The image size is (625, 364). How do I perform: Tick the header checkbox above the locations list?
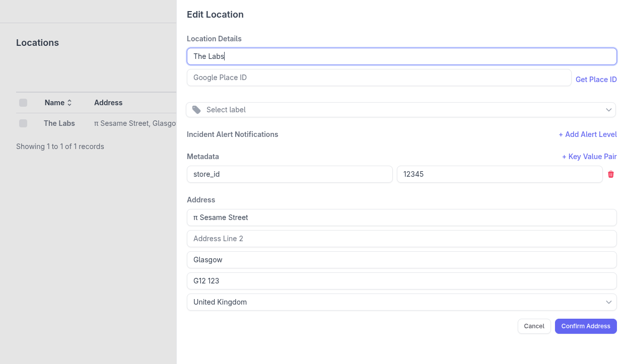tap(23, 102)
